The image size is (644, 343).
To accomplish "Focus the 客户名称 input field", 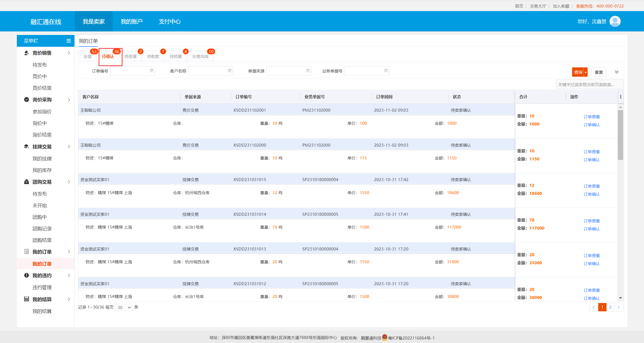I will tap(211, 71).
